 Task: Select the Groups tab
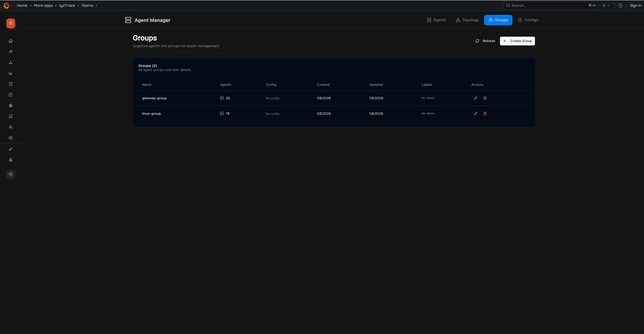[x=498, y=20]
